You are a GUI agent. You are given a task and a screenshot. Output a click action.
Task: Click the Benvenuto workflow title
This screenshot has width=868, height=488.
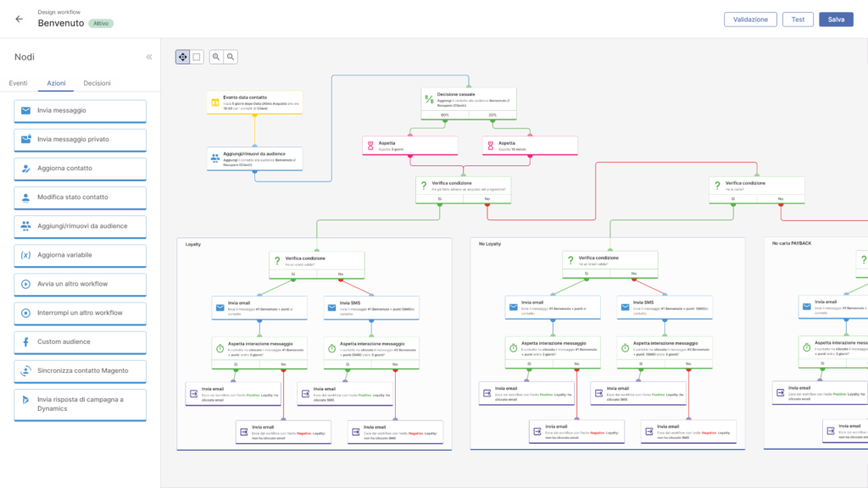point(61,23)
